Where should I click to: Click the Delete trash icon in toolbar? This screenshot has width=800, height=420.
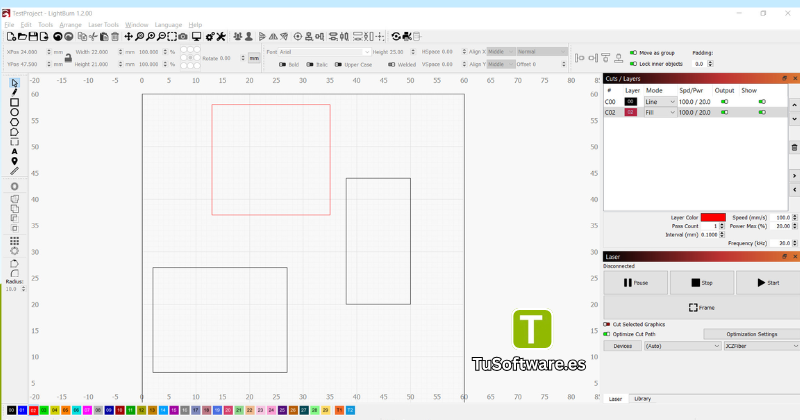(x=115, y=36)
